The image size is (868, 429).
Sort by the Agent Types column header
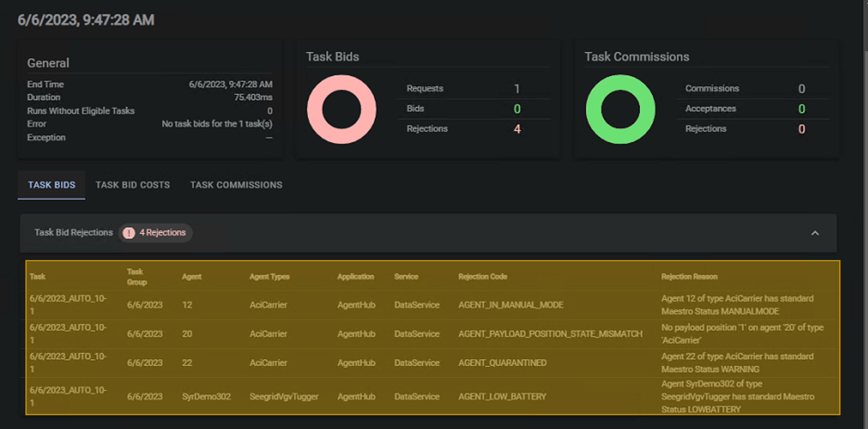click(x=269, y=276)
